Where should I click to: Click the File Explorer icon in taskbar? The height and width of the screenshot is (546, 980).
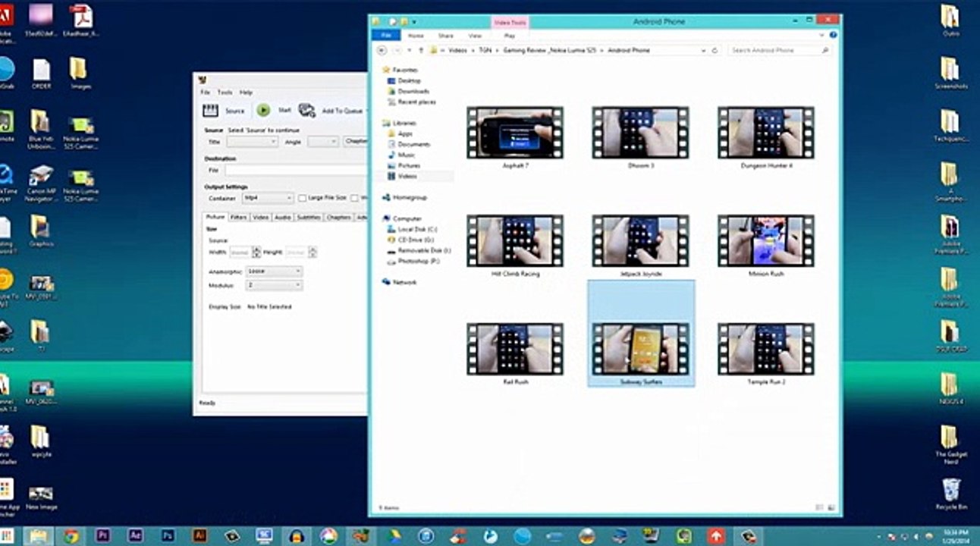(x=39, y=536)
